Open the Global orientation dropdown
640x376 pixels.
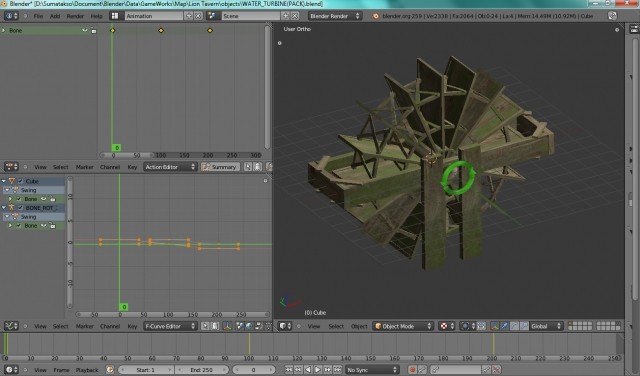tap(546, 326)
